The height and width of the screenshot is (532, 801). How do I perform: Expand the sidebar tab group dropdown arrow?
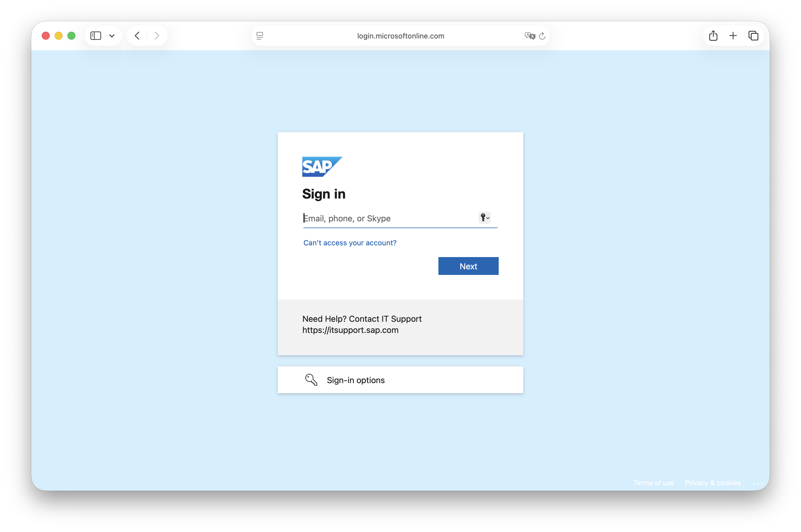112,36
